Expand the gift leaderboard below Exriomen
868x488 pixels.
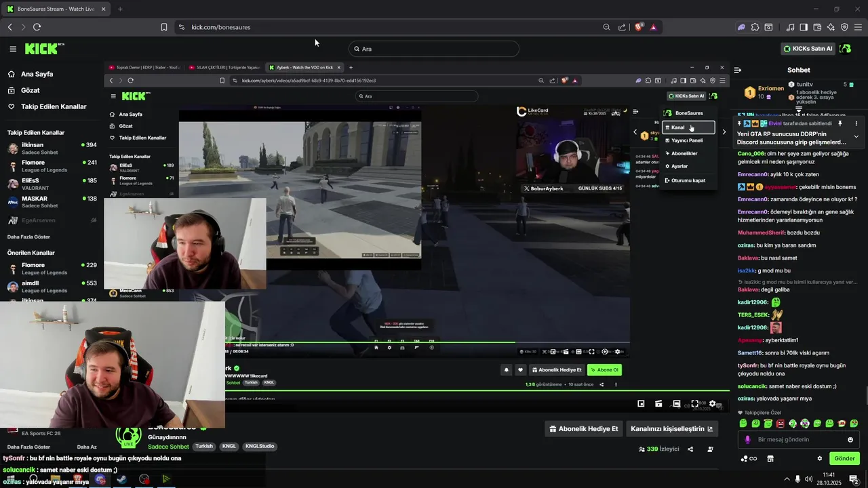pos(799,109)
